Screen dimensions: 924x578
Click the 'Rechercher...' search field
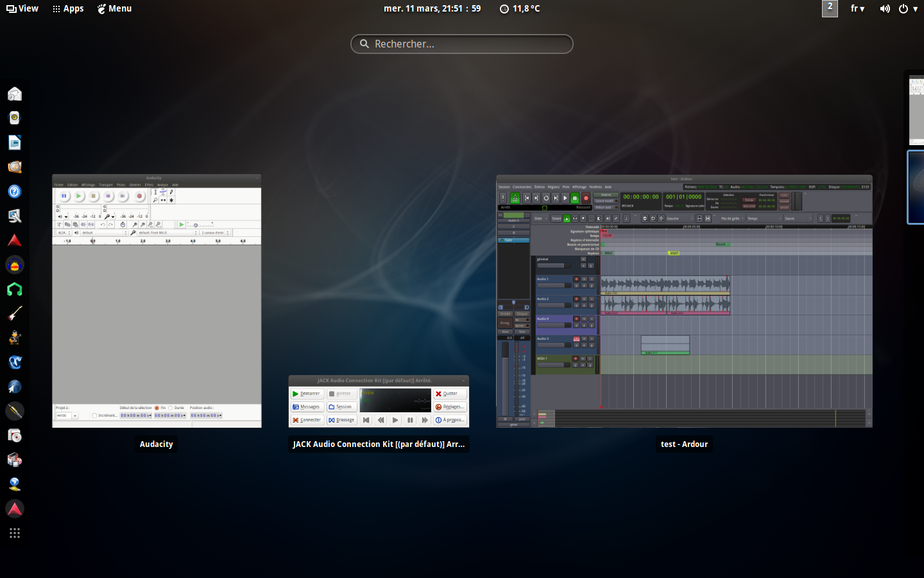click(462, 44)
